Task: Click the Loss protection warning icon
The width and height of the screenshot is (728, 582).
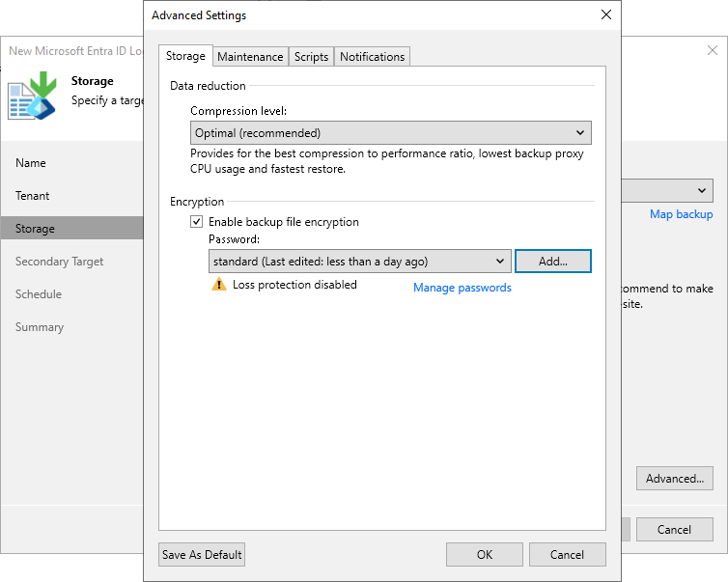Action: [218, 286]
